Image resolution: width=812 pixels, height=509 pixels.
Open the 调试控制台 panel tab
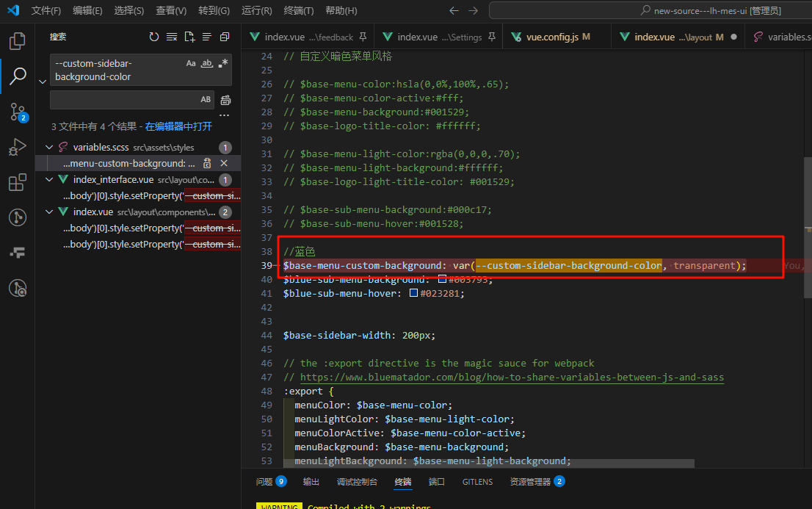click(357, 482)
